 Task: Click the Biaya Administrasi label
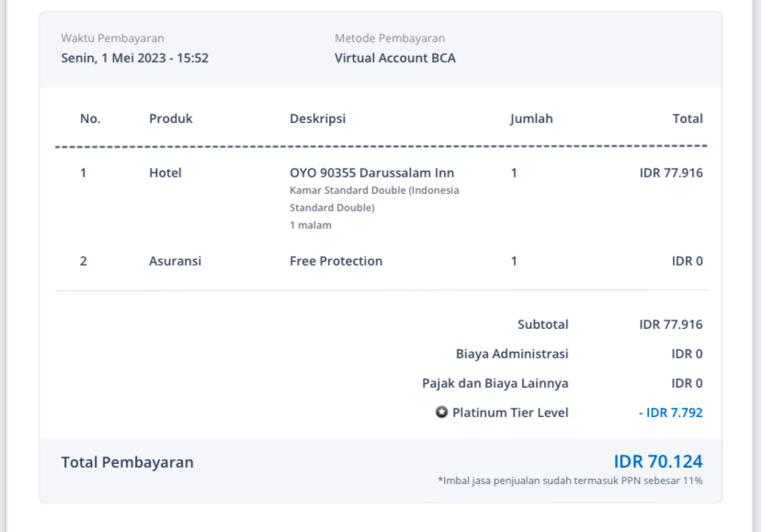512,354
